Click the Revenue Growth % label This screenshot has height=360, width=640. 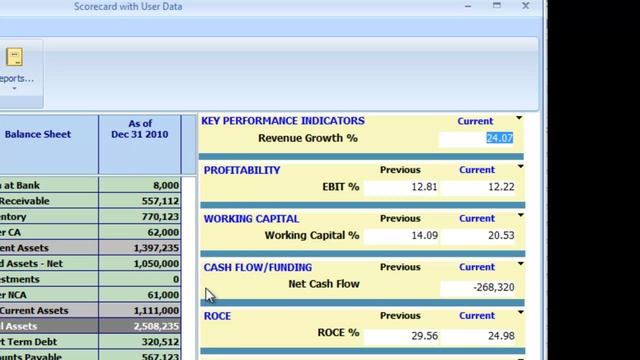tap(308, 138)
